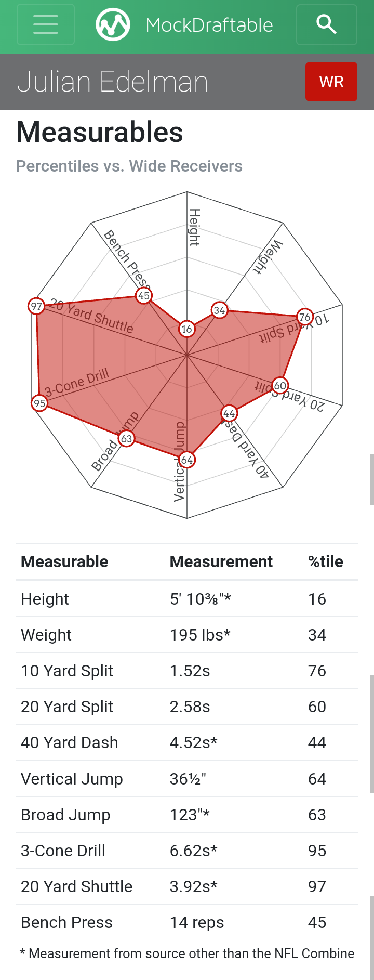Viewport: 374px width, 980px height.
Task: Click the 64 Vertical Jump marker
Action: 187,460
